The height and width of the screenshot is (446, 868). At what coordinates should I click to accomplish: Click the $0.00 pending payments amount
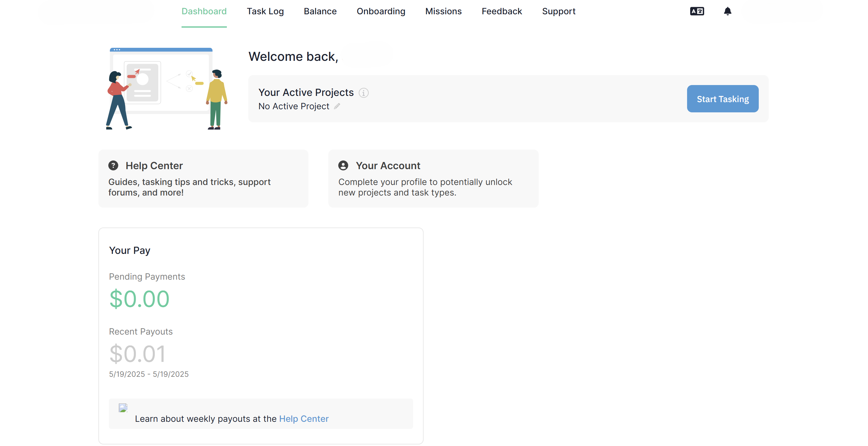pos(139,299)
